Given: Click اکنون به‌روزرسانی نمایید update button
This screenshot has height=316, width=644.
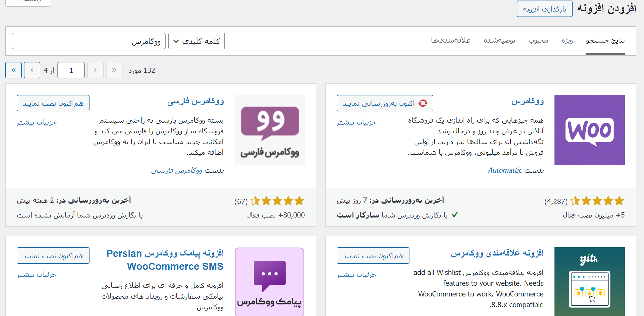Looking at the screenshot, I should (385, 103).
